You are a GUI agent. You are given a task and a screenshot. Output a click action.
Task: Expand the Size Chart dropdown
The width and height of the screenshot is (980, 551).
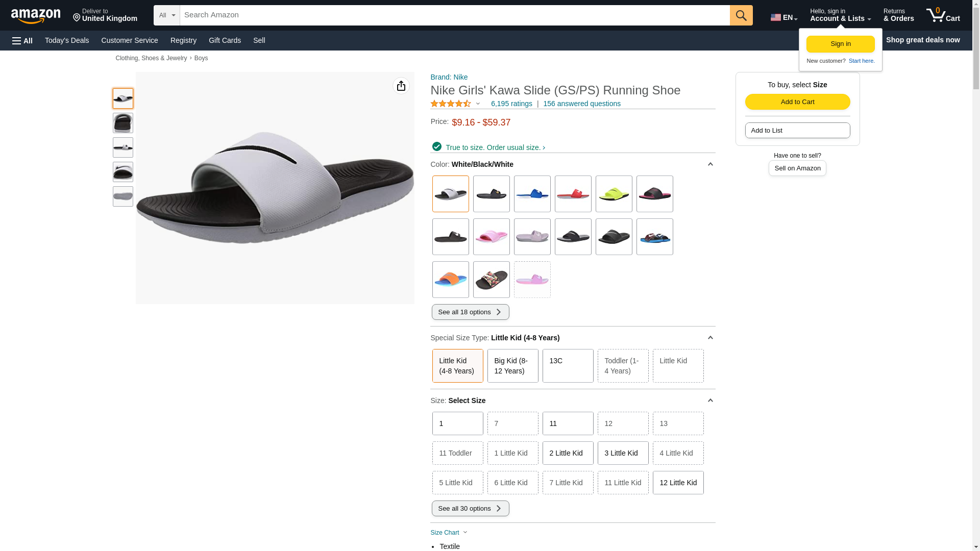coord(449,533)
